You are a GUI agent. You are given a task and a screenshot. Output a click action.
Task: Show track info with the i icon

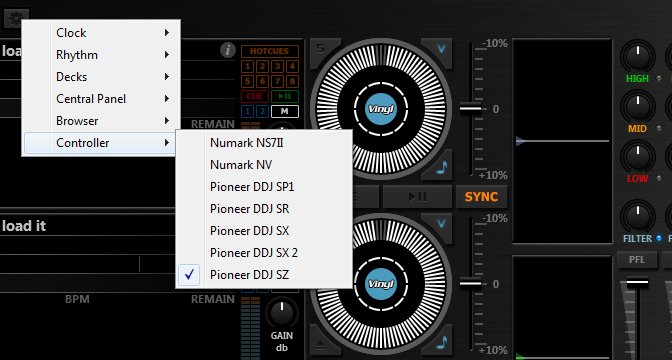tap(228, 50)
